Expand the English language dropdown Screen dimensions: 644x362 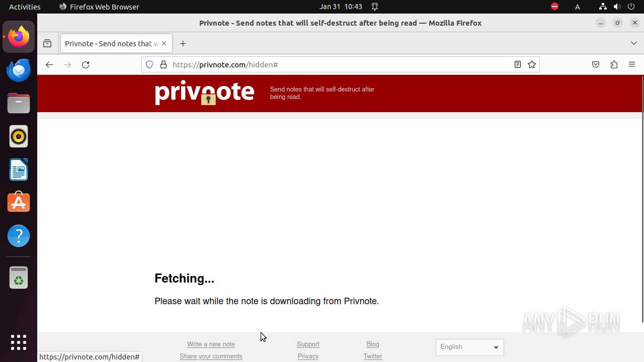coord(469,347)
